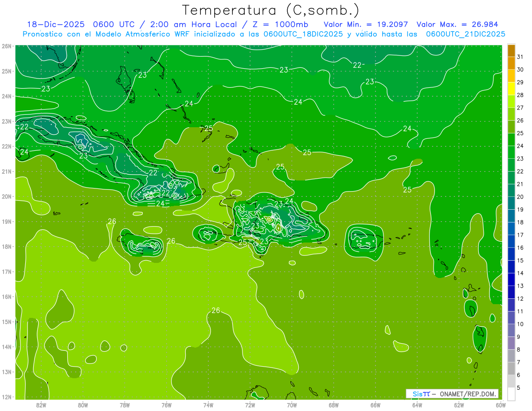Screen dimensions: 532x411
Task: Click the '21N' latitude axis label
Action: 7,171
